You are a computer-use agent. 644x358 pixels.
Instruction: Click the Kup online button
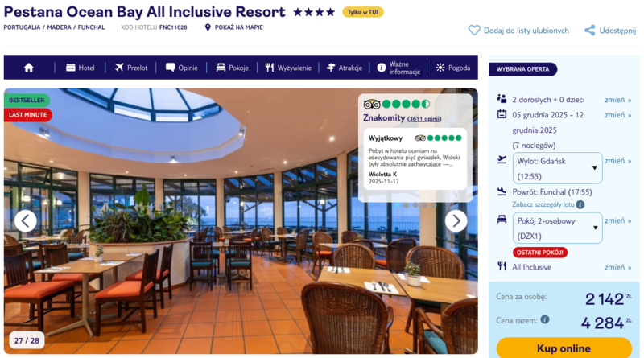click(564, 348)
